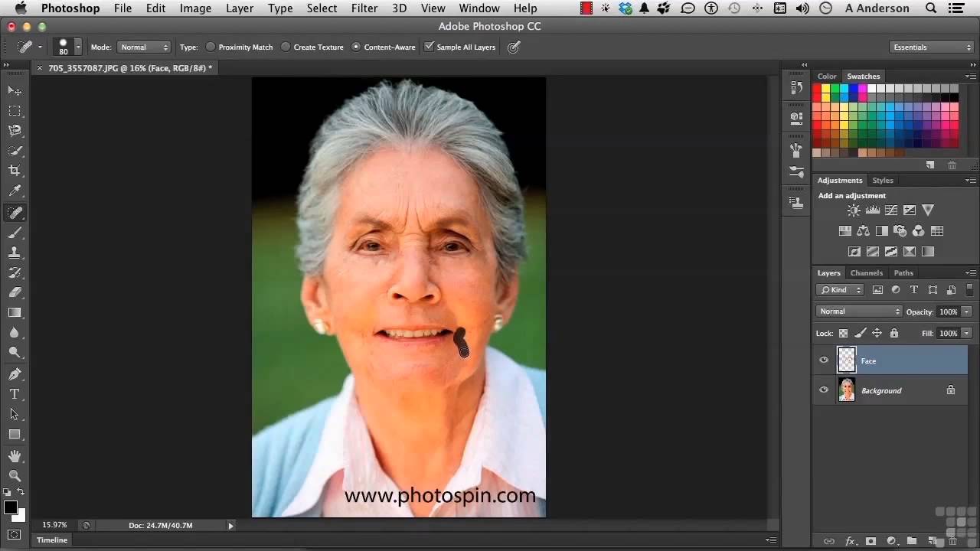The width and height of the screenshot is (980, 551).
Task: Switch to the Styles tab
Action: click(x=883, y=181)
